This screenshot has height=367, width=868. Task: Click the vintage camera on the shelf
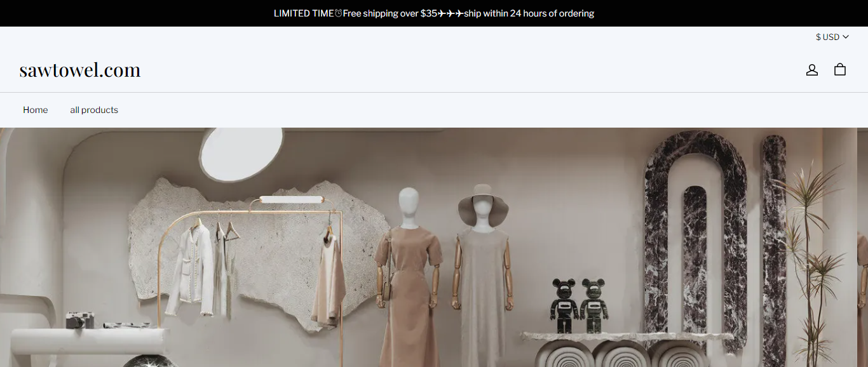point(80,320)
